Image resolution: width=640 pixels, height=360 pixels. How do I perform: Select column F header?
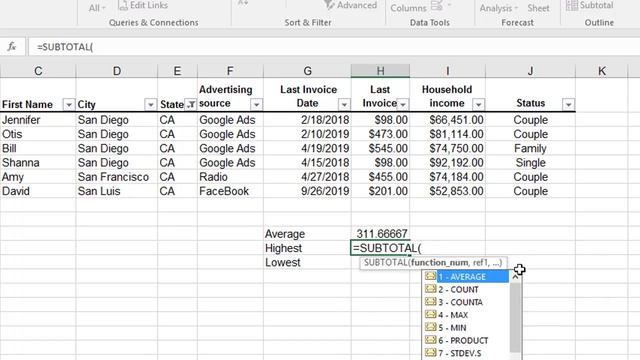[230, 71]
